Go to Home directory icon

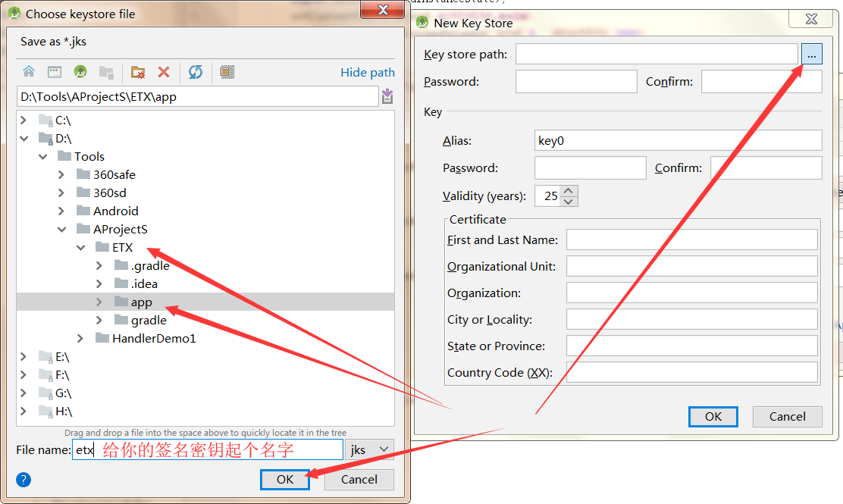pyautogui.click(x=29, y=71)
